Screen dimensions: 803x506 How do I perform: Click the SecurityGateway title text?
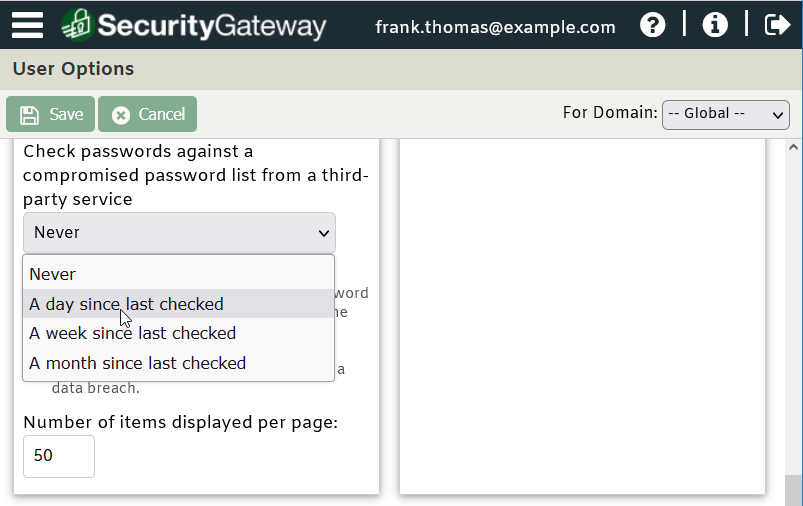click(212, 26)
